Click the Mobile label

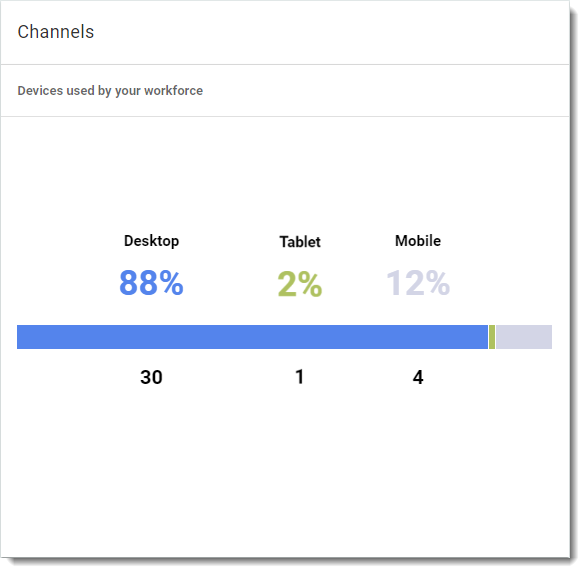(418, 241)
